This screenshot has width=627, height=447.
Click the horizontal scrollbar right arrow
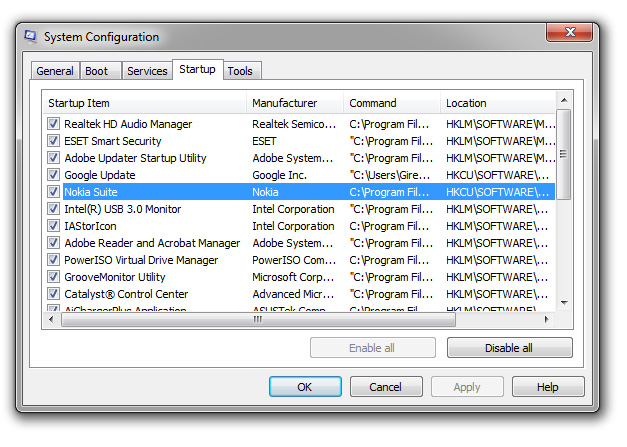547,319
